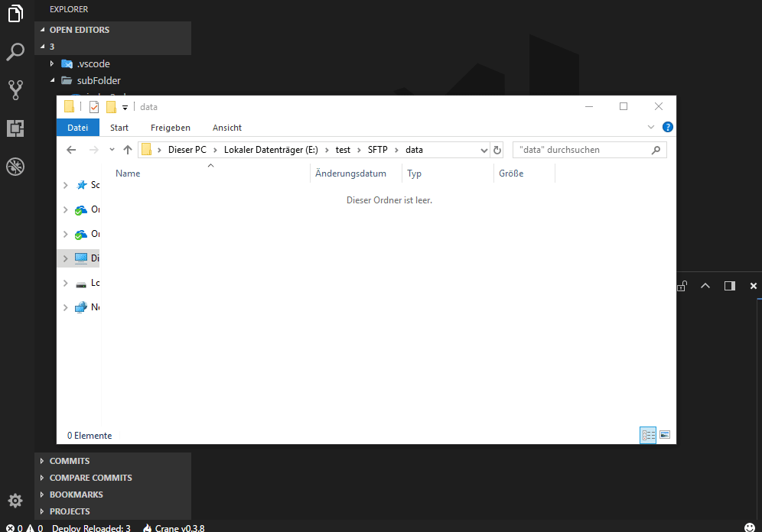This screenshot has height=532, width=762.
Task: Open the Source Control view icon
Action: 15,89
